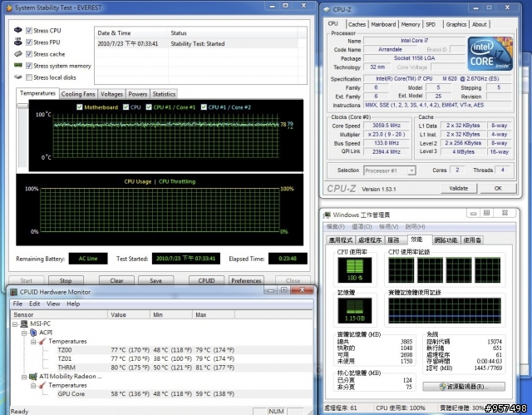Click the Save button in EVEREST
Image resolution: width=532 pixels, height=415 pixels.
click(x=155, y=280)
